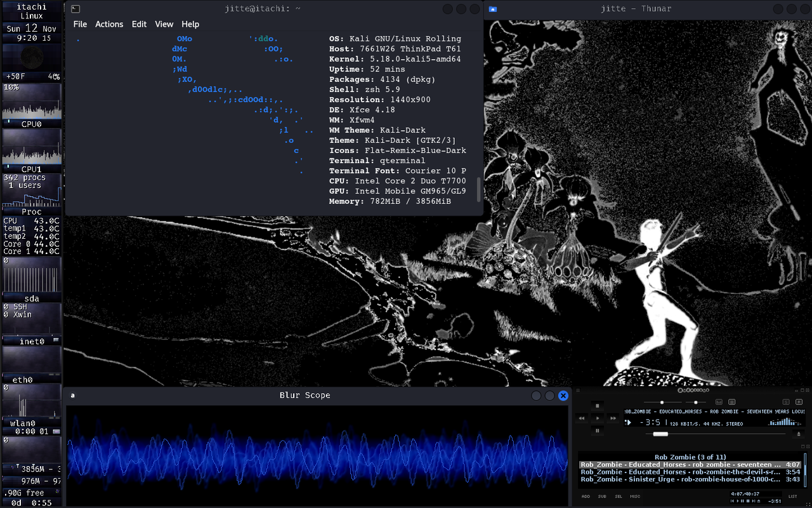This screenshot has height=508, width=812.
Task: Click the uptime 0d 0:55 in gkrellm
Action: [x=32, y=502]
